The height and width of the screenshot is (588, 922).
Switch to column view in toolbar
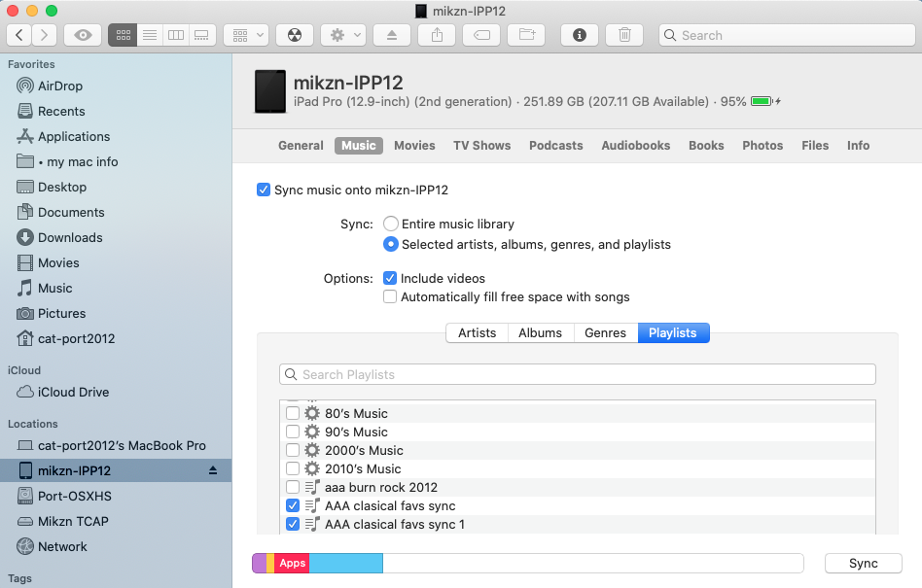click(x=176, y=35)
